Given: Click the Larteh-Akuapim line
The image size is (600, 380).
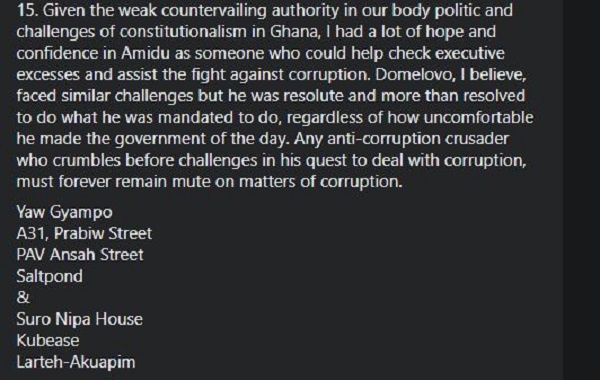Looking at the screenshot, I should point(76,362).
